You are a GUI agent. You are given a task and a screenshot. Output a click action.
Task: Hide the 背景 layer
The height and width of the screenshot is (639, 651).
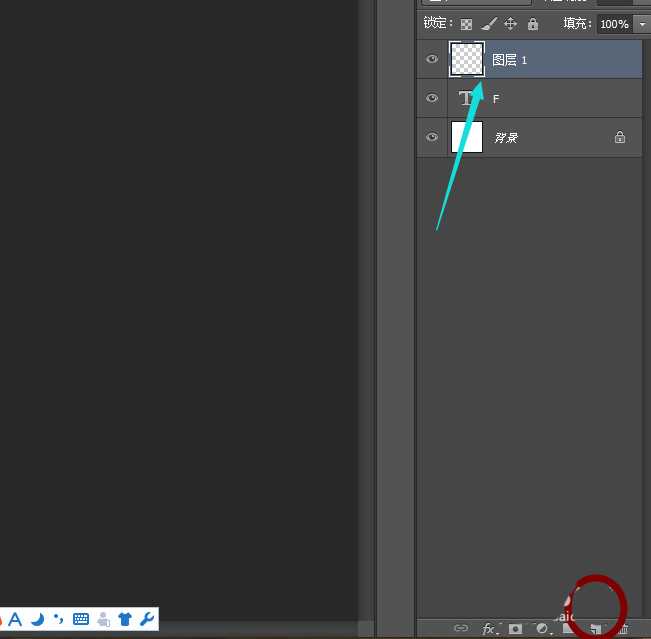432,137
